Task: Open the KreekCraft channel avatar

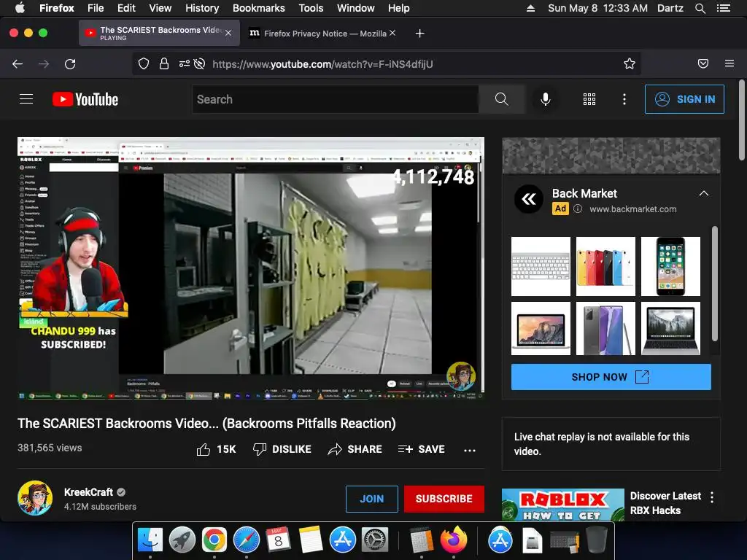Action: (x=35, y=498)
